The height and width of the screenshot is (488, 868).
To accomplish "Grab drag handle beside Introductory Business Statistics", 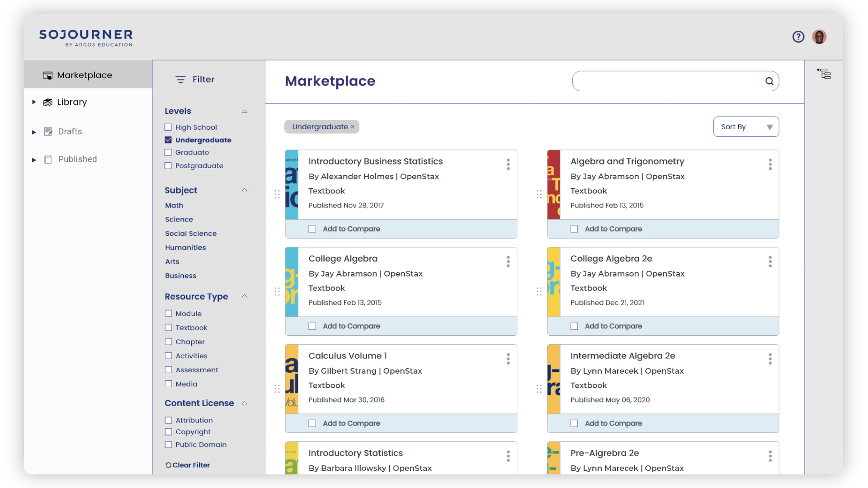I will coord(277,194).
